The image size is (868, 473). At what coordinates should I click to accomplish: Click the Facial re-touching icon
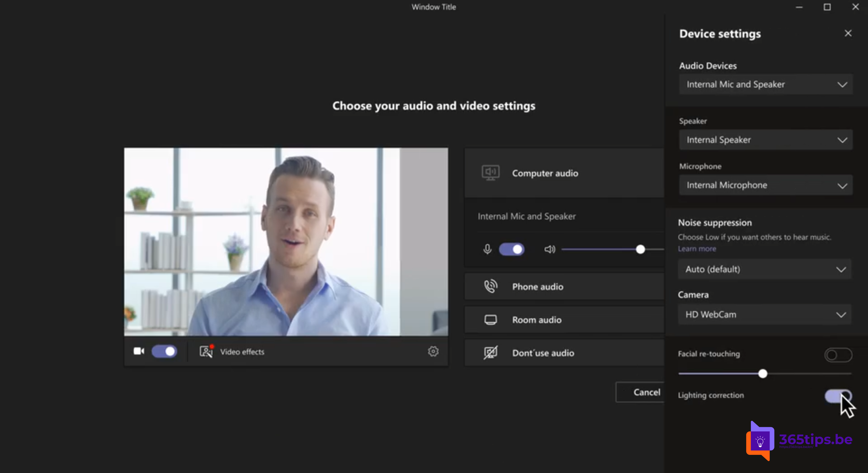point(837,354)
